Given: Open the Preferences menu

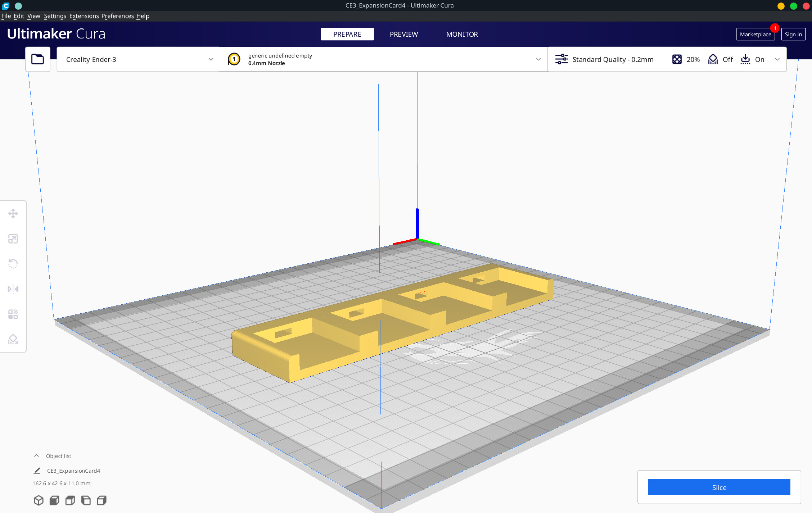Looking at the screenshot, I should 117,16.
